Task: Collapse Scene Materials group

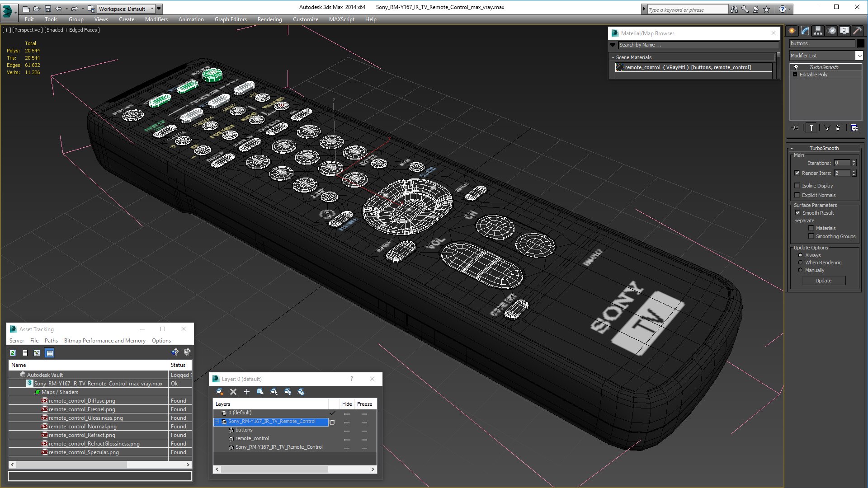Action: (613, 57)
